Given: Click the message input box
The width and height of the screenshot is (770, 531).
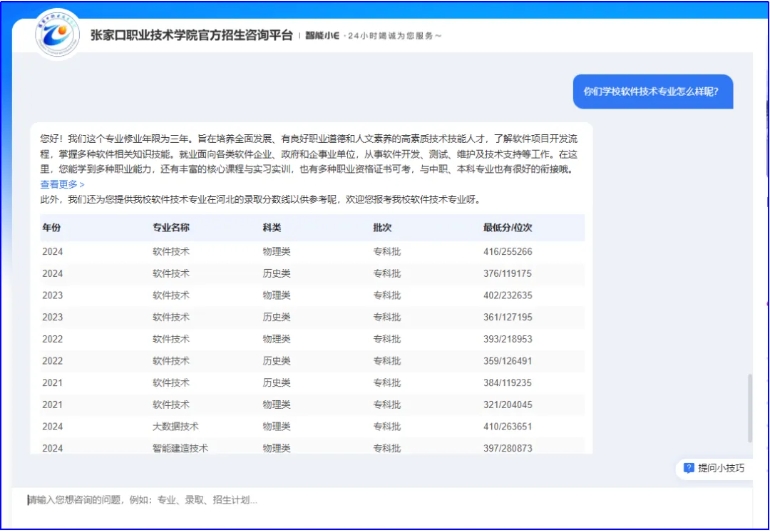Looking at the screenshot, I should pyautogui.click(x=380, y=500).
